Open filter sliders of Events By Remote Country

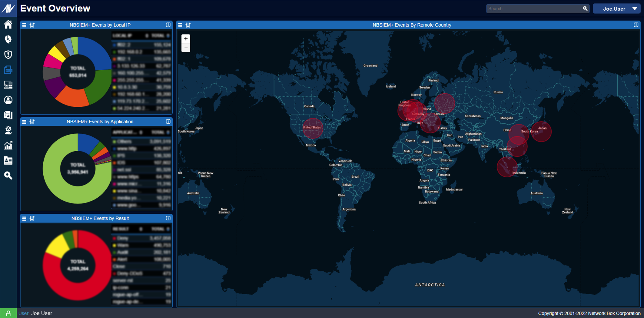pos(188,25)
